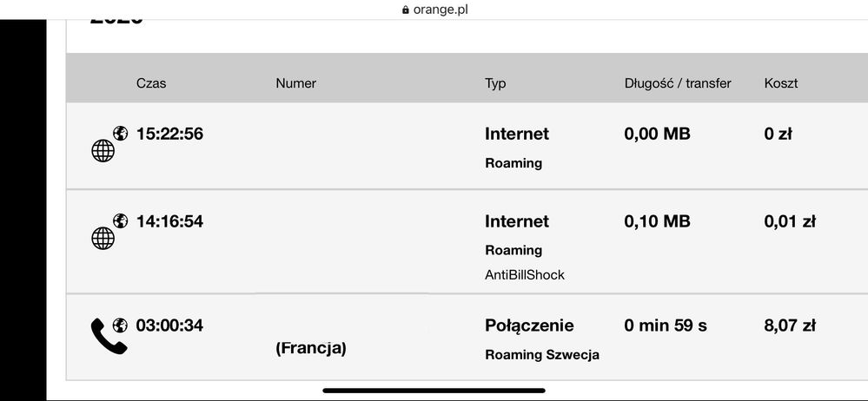Tap the small roaming globe next to 15:22:56
This screenshot has height=401, width=868.
pyautogui.click(x=121, y=134)
